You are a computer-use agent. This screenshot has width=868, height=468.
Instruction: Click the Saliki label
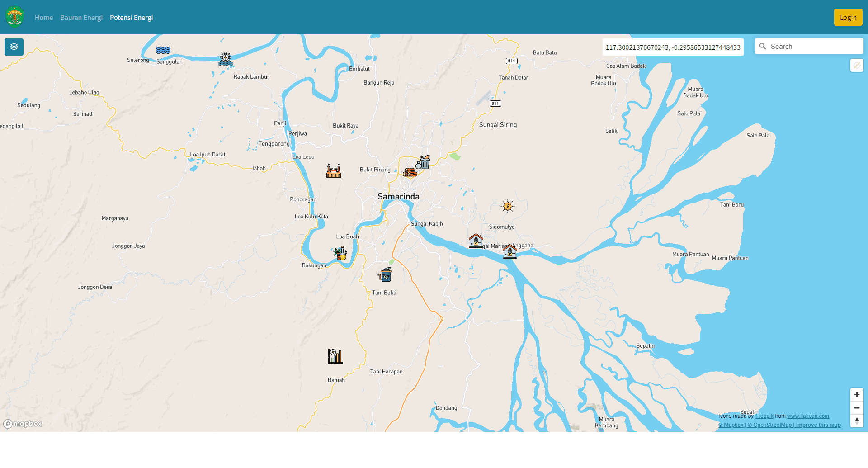click(612, 131)
